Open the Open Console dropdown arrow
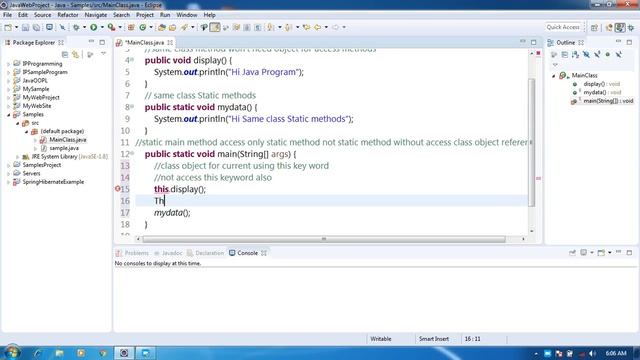This screenshot has width=640, height=360. 610,253
